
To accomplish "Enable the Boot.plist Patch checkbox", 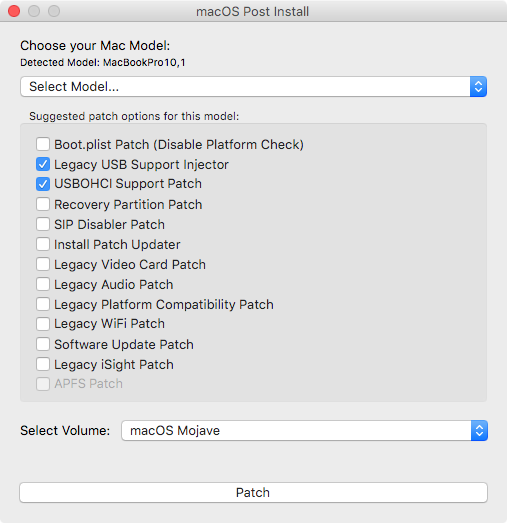I will [43, 144].
